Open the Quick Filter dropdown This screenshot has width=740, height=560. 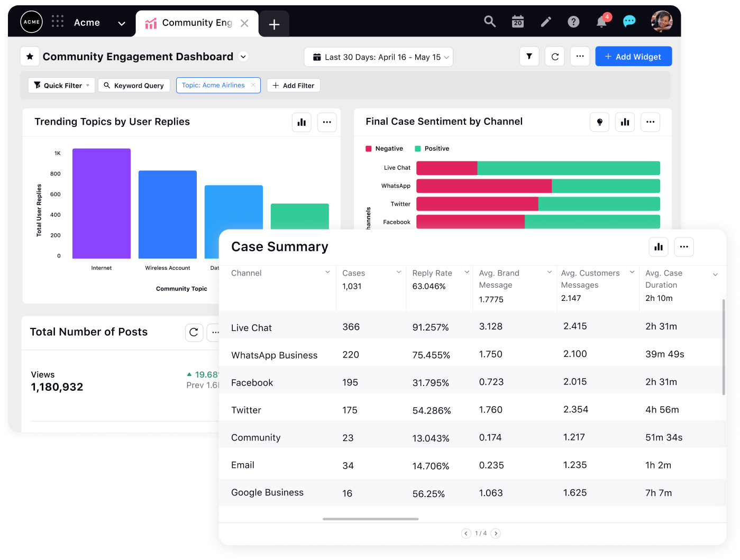point(61,86)
